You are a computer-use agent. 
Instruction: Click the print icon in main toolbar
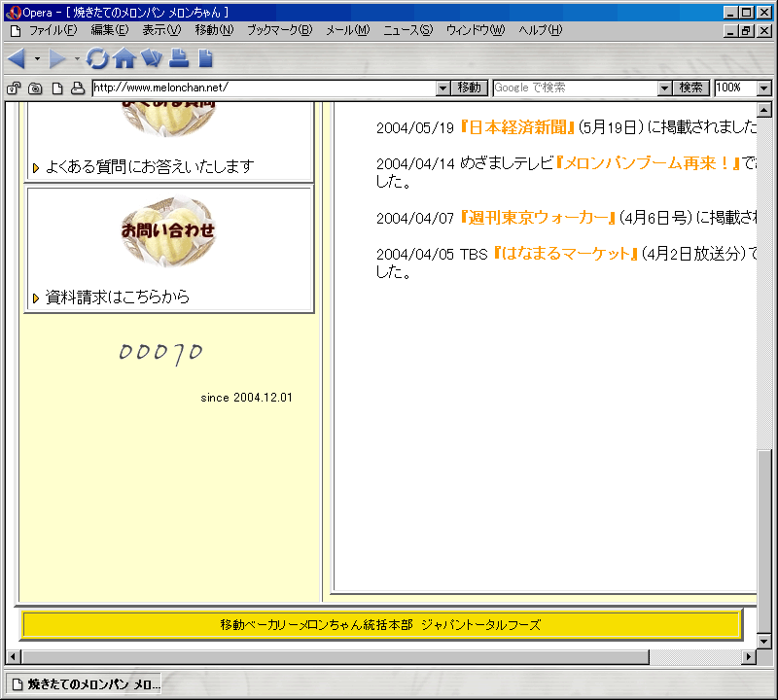coord(179,58)
